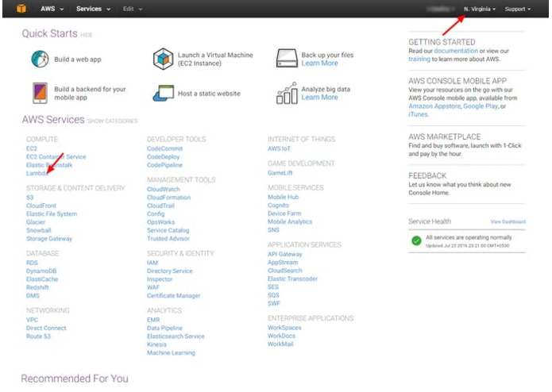Screen dimensions: 552x392
Task: Click the green Service Health checkmark icon
Action: [x=416, y=240]
